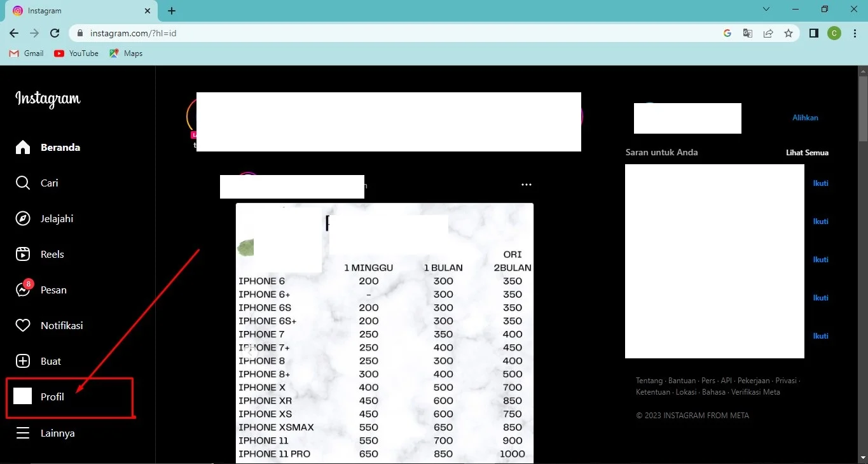Open Pesan messenger icon with badge
The image size is (868, 464).
tap(24, 289)
